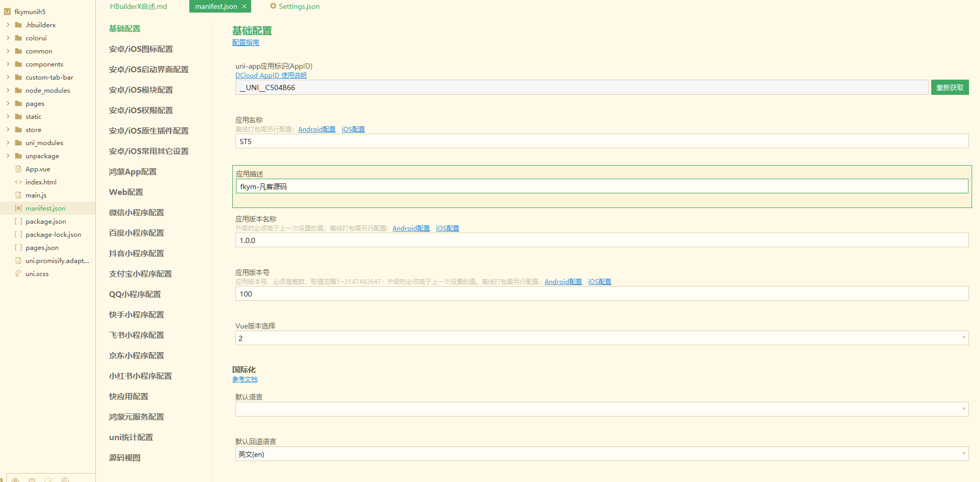Click the Vue file icon beside App.vue
980x482 pixels.
(18, 169)
